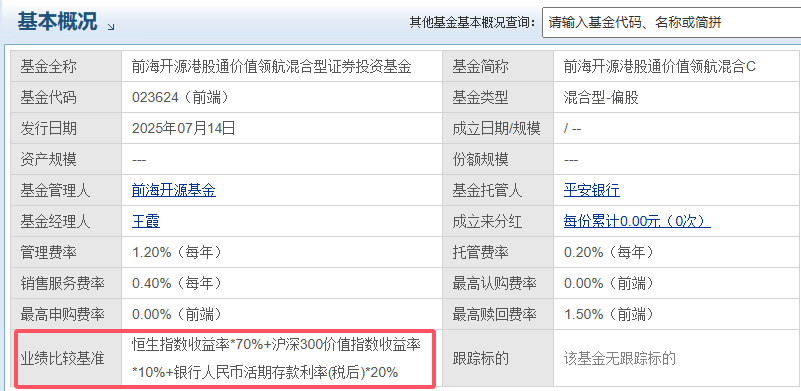Click the 跟踪标的 label cell
Viewport: 801px width, 391px height.
pos(498,358)
